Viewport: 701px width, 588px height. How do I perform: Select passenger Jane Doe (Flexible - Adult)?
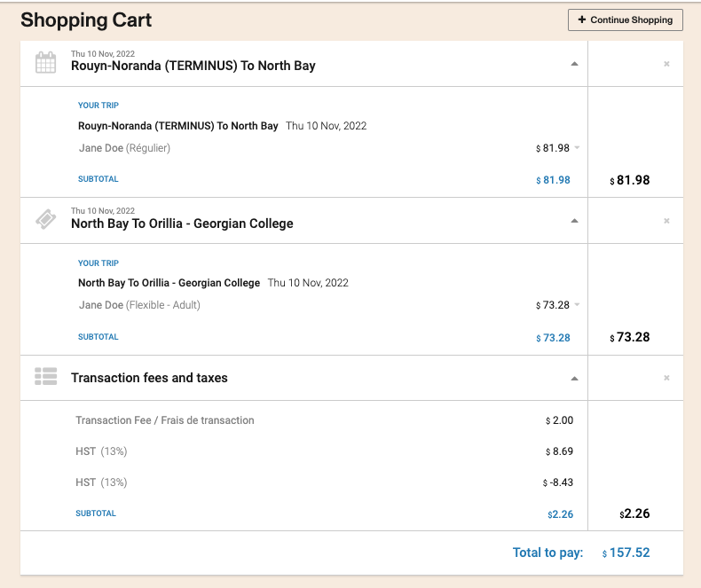(139, 305)
